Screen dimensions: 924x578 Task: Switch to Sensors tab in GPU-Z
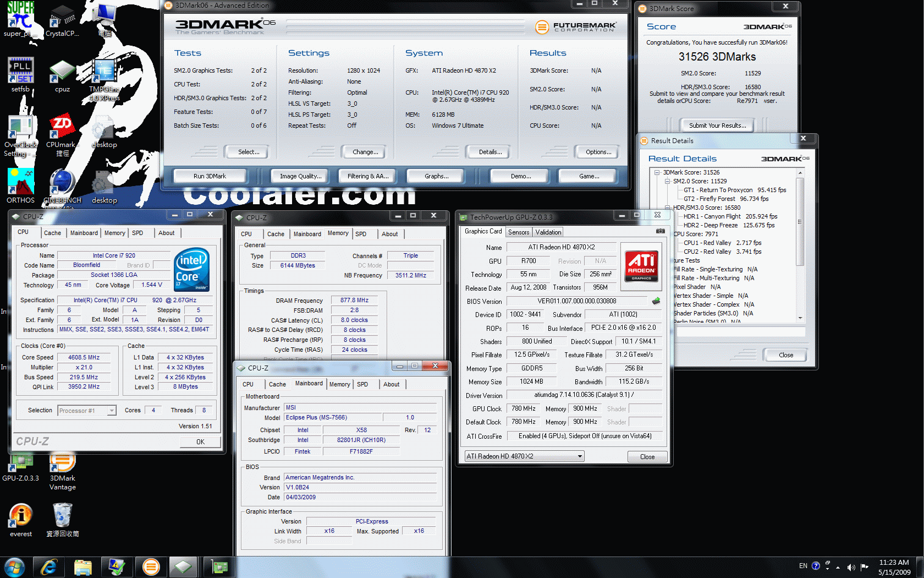click(x=519, y=232)
